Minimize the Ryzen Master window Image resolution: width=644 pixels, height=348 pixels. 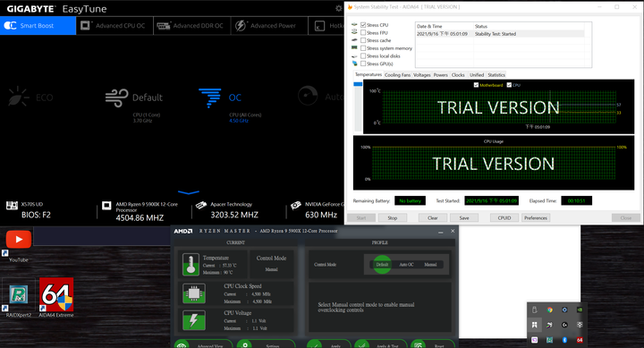click(x=440, y=232)
